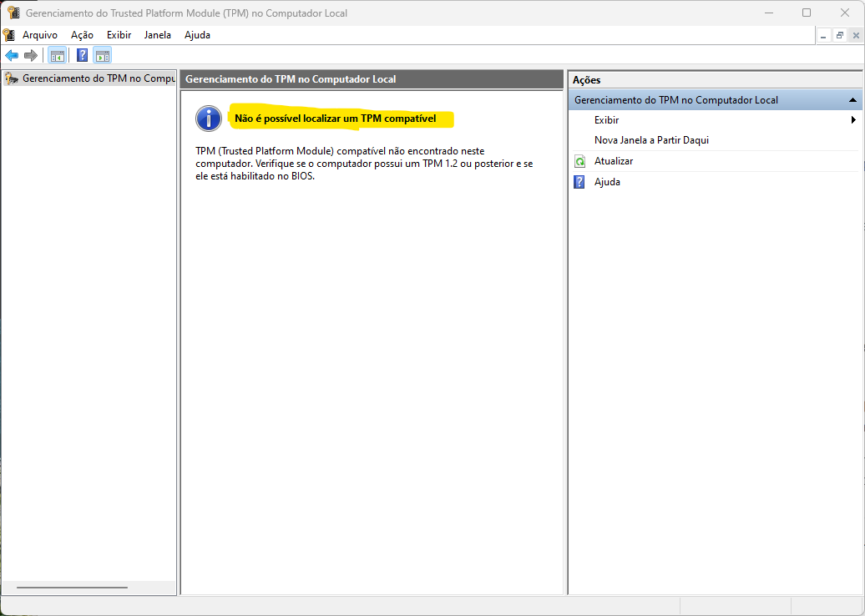Minimize the inner MMC child window

click(823, 35)
